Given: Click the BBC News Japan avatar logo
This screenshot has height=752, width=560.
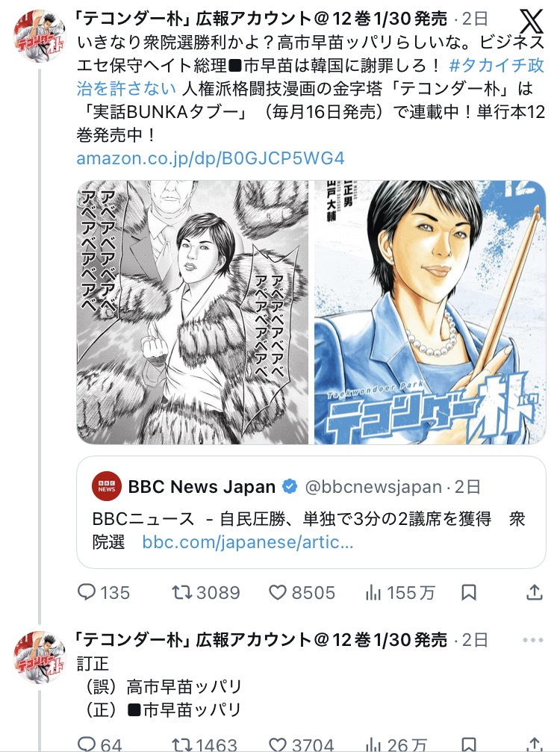Looking at the screenshot, I should point(106,488).
